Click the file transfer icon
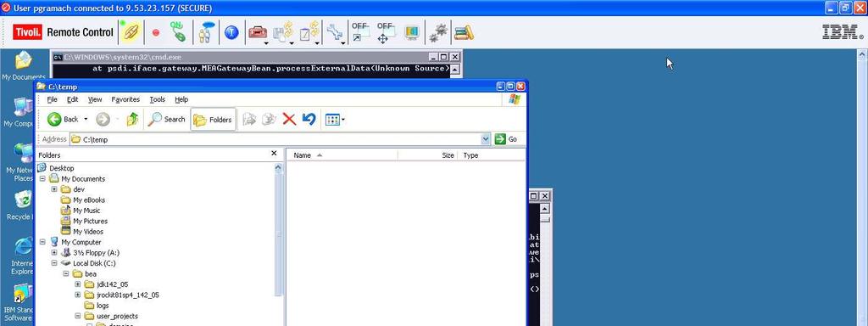 pos(283,32)
